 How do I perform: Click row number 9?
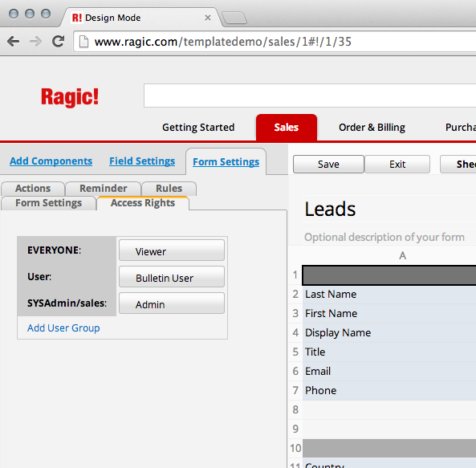tap(295, 429)
